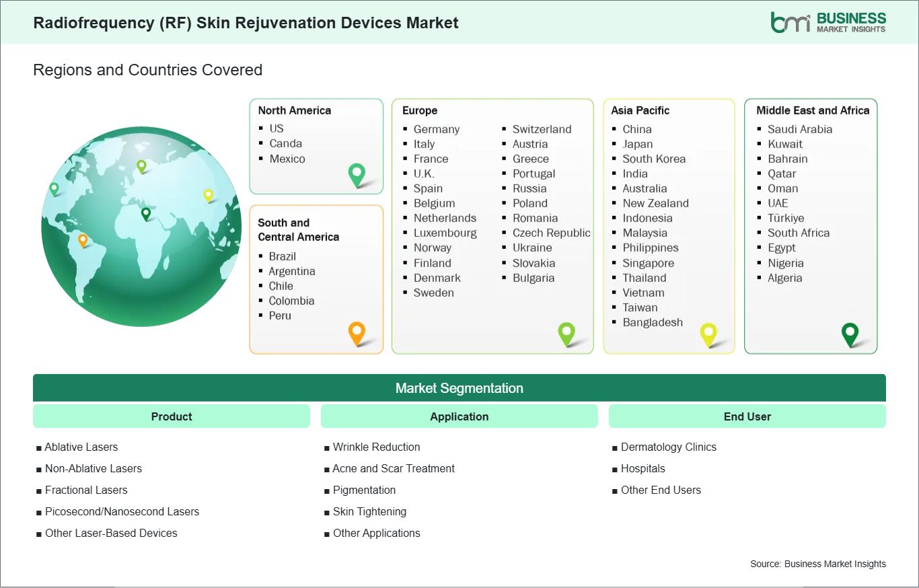This screenshot has height=588, width=919.
Task: Click 'Other Applications' item
Action: point(377,533)
